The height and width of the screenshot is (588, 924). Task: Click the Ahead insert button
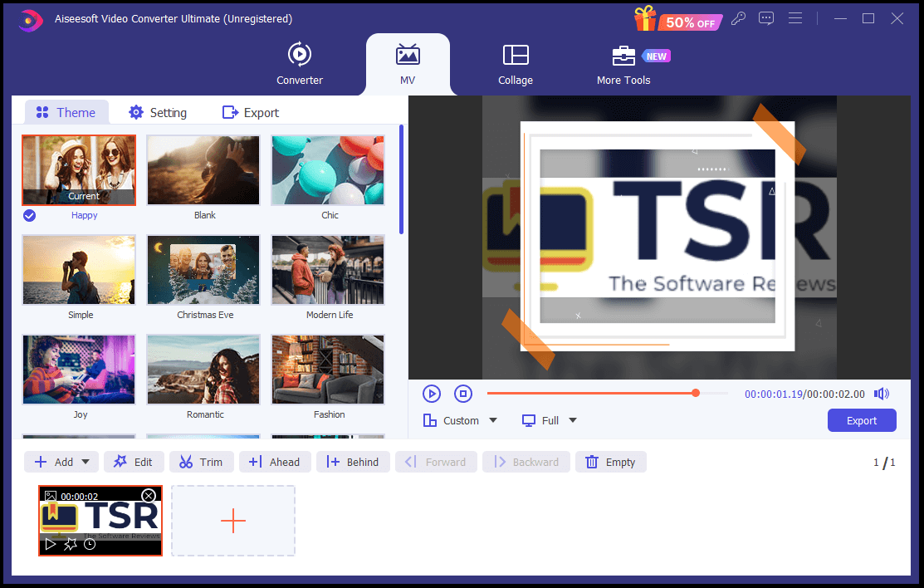coord(274,462)
